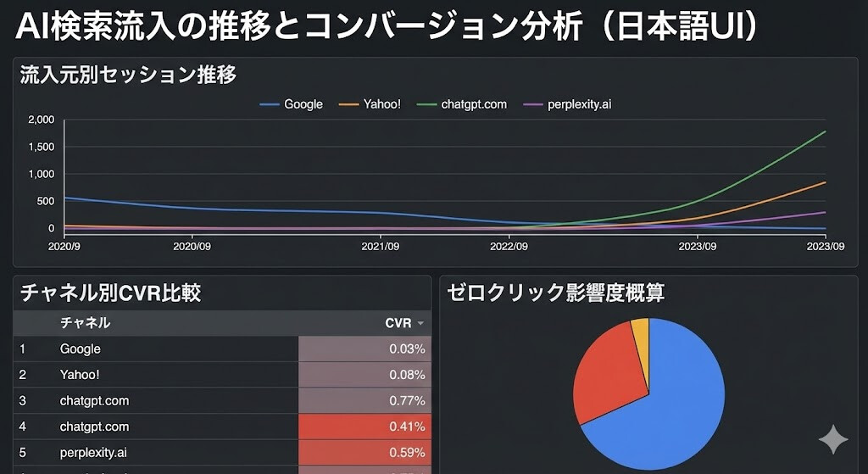Image resolution: width=868 pixels, height=474 pixels.
Task: Hide the Yahoo! series via legend
Action: pos(370,104)
